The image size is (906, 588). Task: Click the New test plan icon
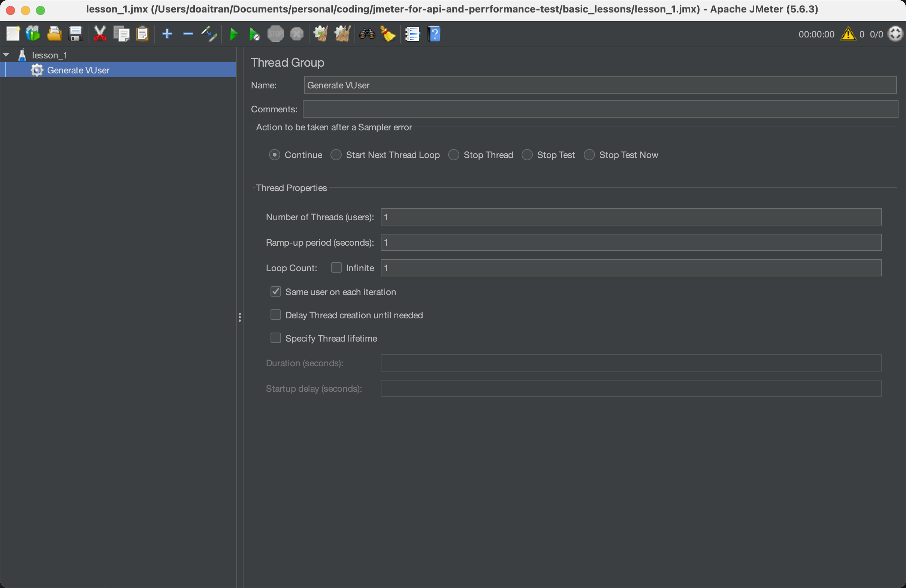[x=13, y=34]
